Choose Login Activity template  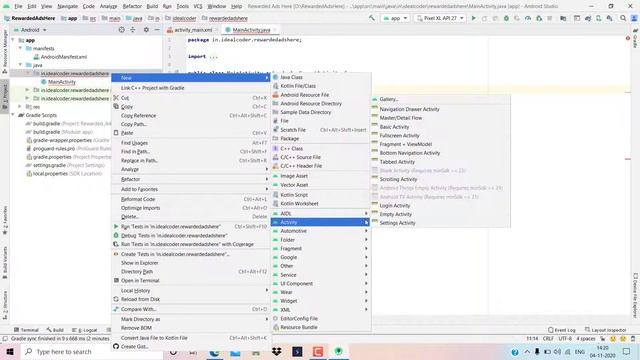394,206
